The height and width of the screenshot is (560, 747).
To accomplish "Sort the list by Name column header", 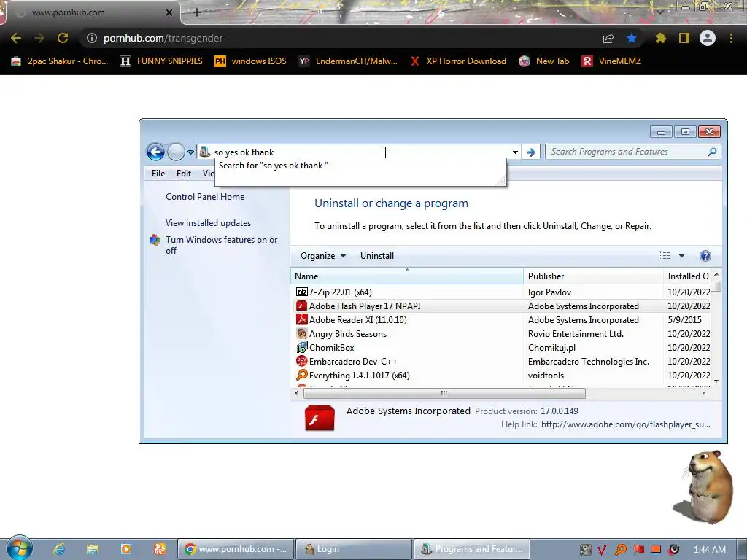I will coord(407,276).
